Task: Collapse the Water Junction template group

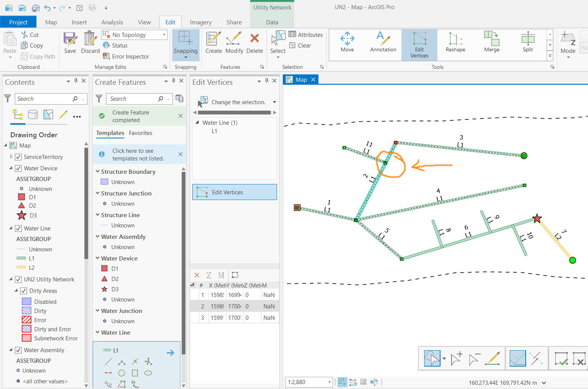Action: pyautogui.click(x=98, y=311)
